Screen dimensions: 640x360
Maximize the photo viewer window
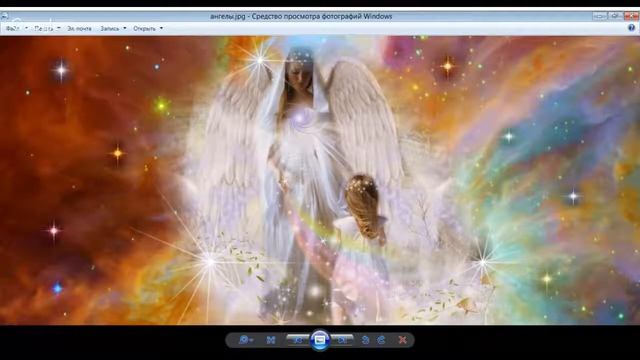click(x=615, y=16)
